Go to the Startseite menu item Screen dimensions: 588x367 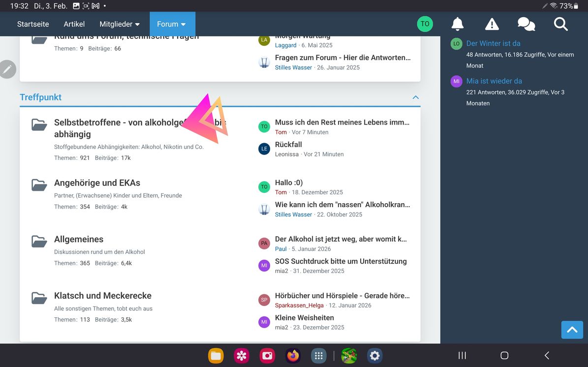point(33,24)
